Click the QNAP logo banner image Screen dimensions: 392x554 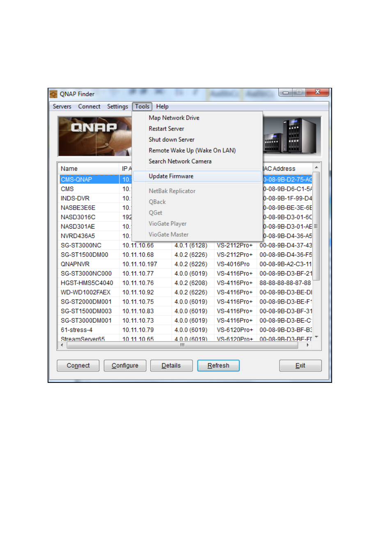coord(95,137)
